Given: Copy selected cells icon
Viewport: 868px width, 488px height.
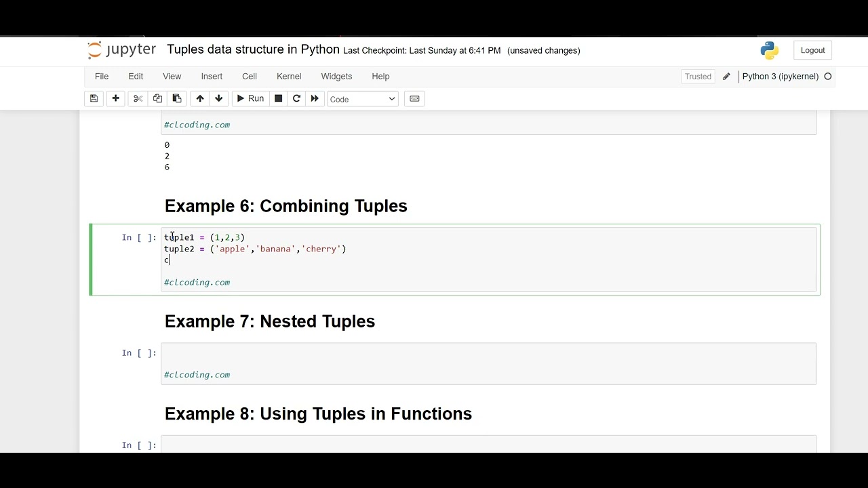Looking at the screenshot, I should (x=157, y=99).
